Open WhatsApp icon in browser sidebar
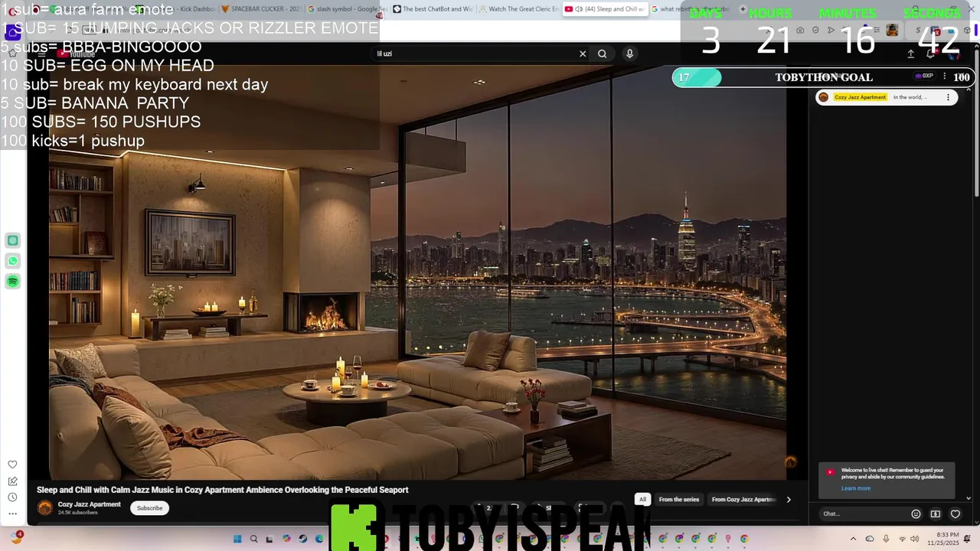Viewport: 980px width, 551px height. 13,261
